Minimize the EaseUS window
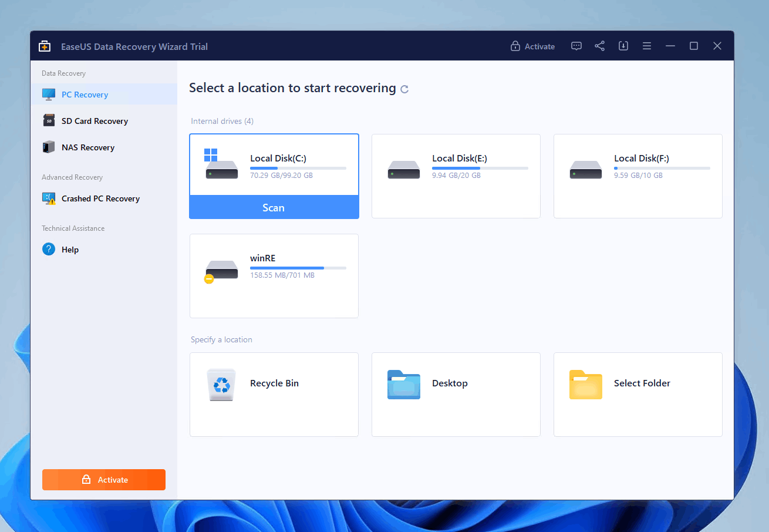Image resolution: width=769 pixels, height=532 pixels. click(x=670, y=46)
